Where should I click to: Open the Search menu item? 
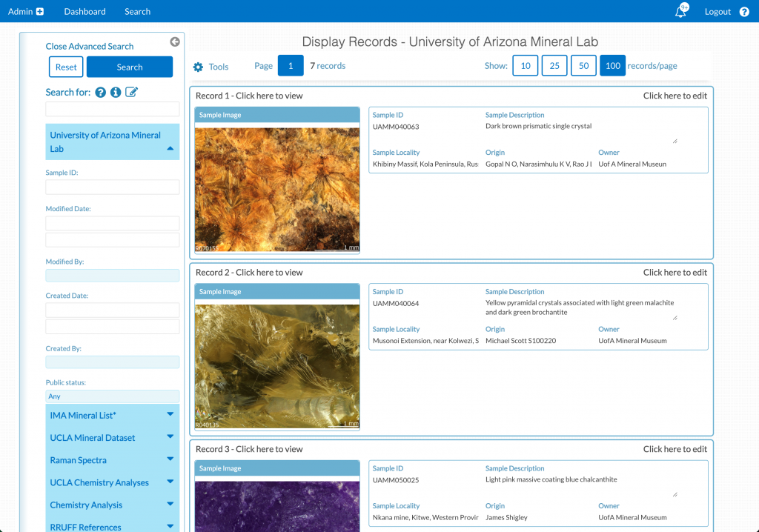click(137, 12)
